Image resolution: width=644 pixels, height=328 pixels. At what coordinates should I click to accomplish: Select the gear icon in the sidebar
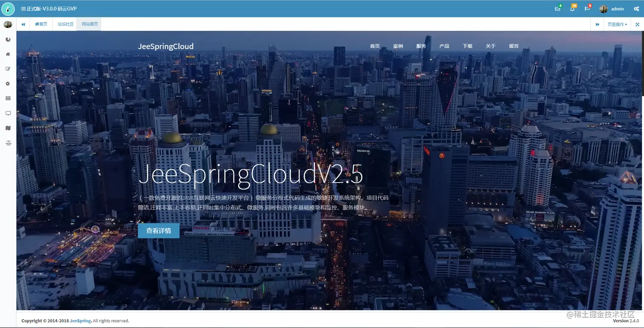[x=8, y=84]
